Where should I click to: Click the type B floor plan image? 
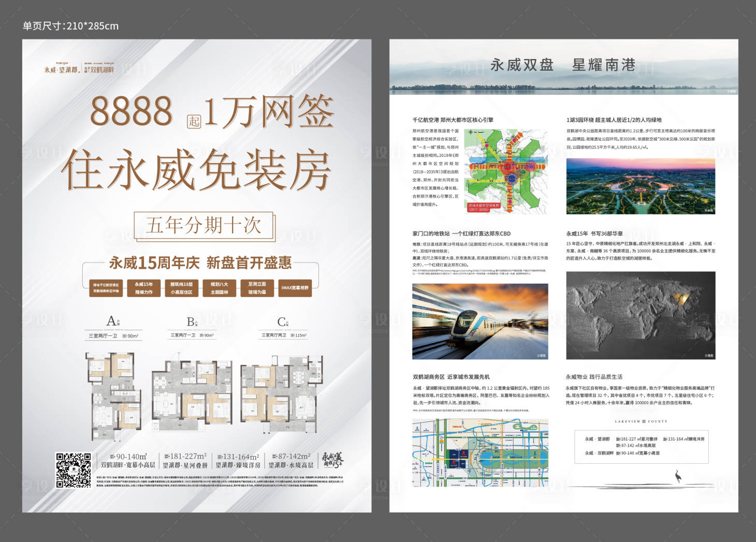pyautogui.click(x=192, y=395)
